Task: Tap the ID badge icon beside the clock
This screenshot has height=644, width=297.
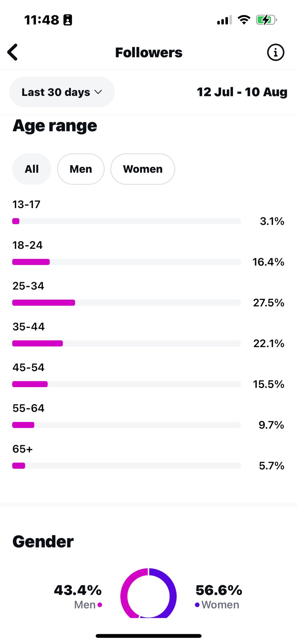Action: tap(68, 20)
